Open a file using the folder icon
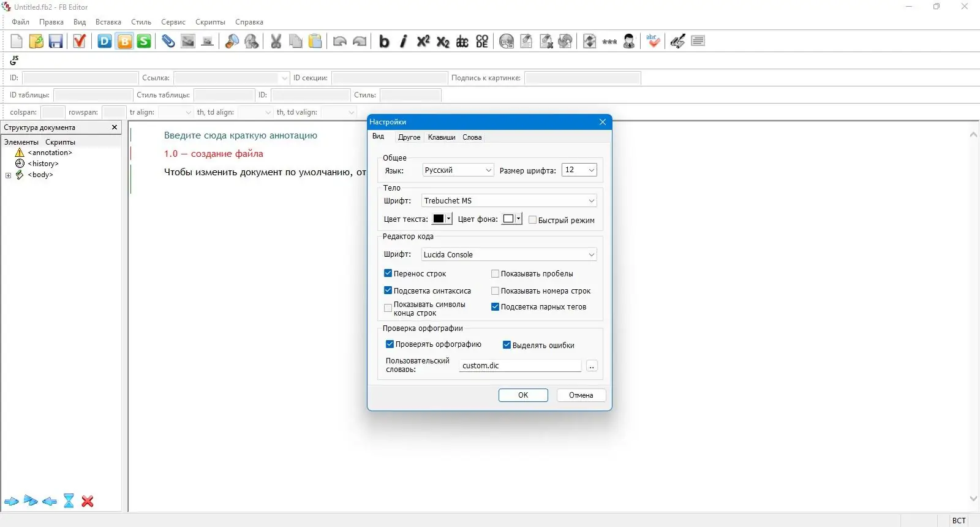Viewport: 980px width, 527px height. (x=36, y=41)
